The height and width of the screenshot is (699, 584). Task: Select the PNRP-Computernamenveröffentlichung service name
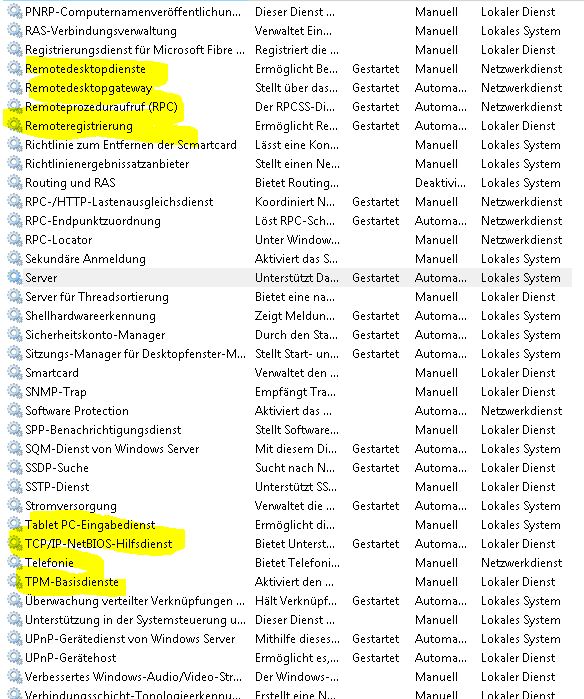pos(133,12)
